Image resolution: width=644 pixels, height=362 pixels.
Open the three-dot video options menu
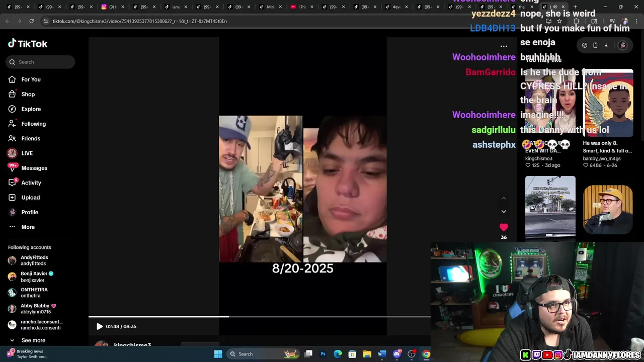point(504,46)
